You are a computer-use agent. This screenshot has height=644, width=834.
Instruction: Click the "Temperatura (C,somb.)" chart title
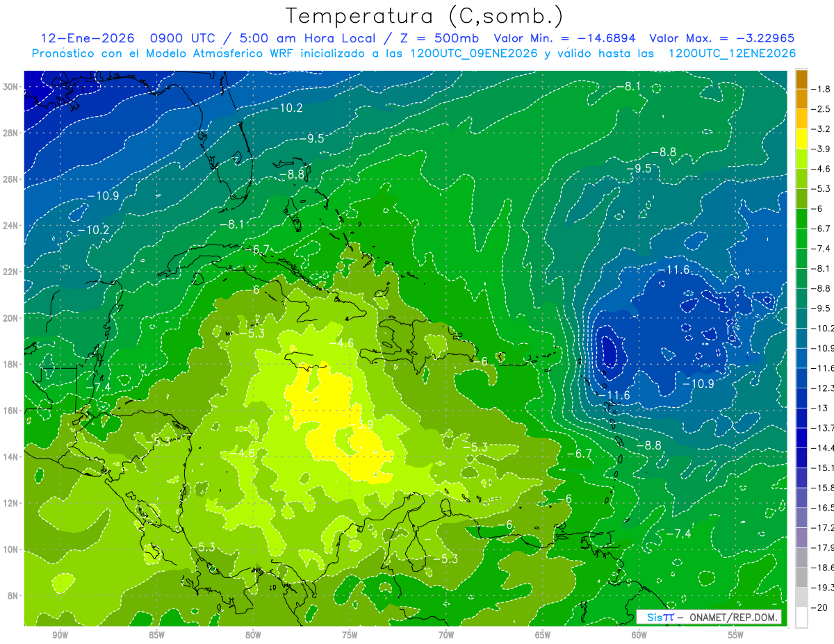pos(424,16)
